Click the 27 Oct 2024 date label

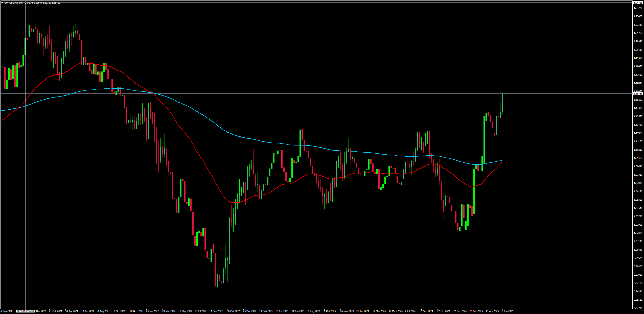[444, 311]
